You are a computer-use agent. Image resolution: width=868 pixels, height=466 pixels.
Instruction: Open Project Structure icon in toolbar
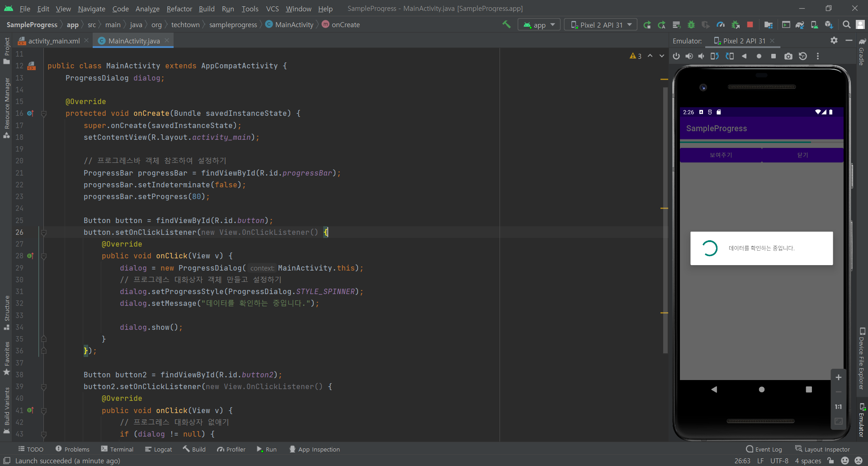coord(769,25)
